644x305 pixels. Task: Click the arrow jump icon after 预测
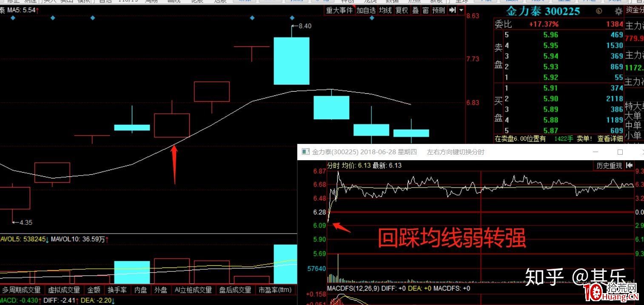[452, 10]
